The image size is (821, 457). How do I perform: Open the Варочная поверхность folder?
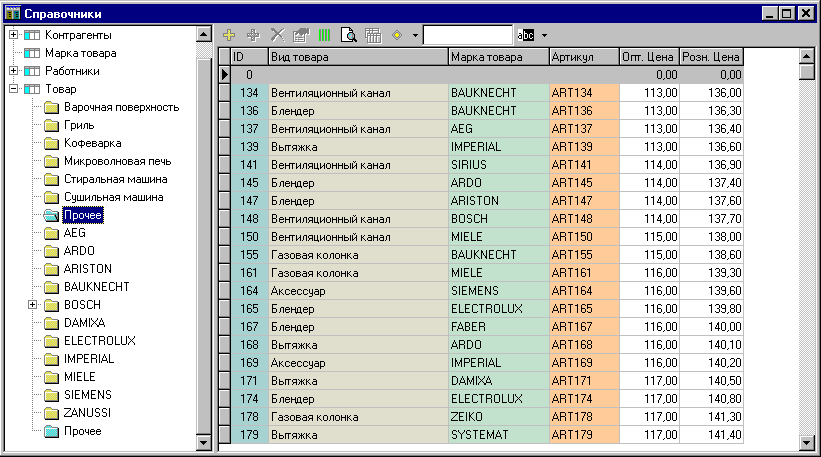(121, 107)
